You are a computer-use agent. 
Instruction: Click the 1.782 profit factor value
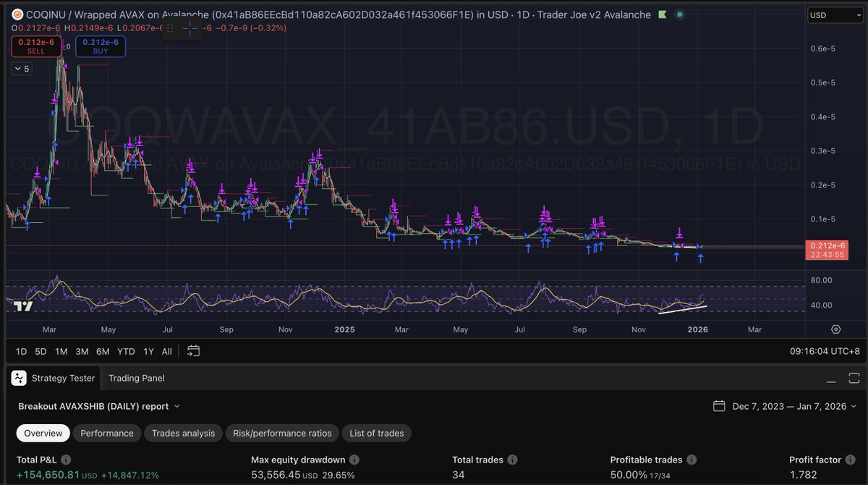click(x=803, y=475)
